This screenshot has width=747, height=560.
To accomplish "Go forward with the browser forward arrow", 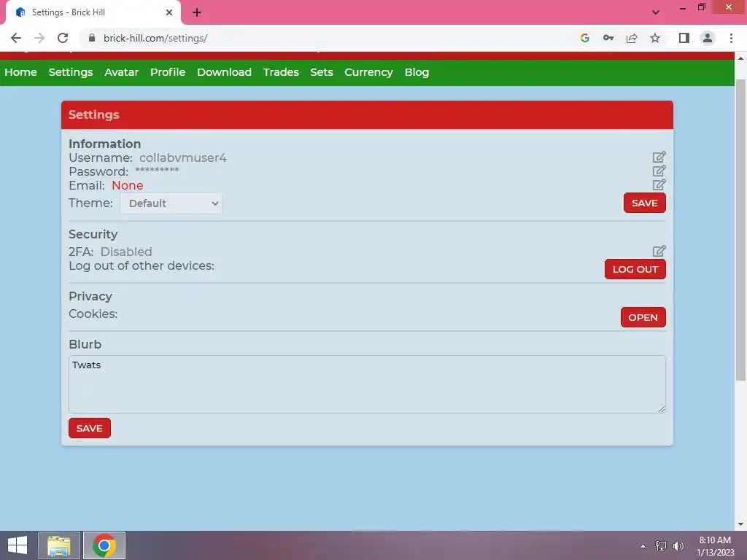I will tap(39, 38).
